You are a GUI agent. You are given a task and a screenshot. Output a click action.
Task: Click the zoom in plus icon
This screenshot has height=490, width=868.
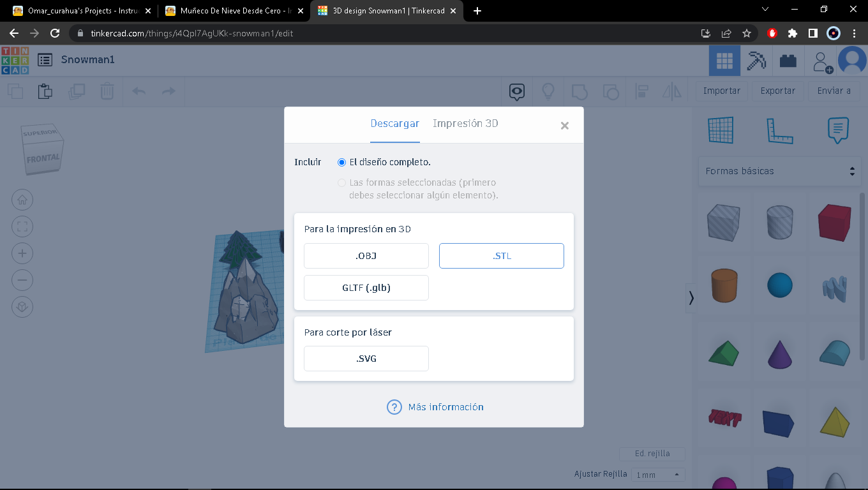tap(22, 253)
